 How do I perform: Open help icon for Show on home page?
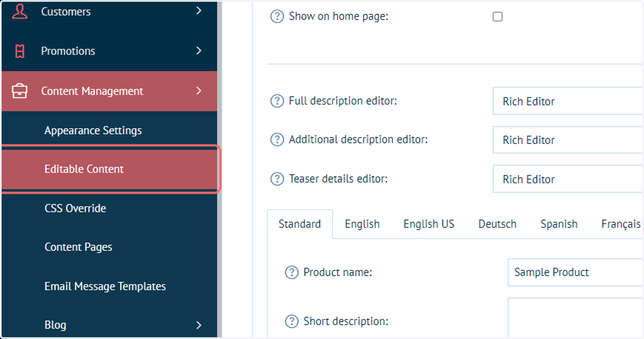pyautogui.click(x=276, y=17)
